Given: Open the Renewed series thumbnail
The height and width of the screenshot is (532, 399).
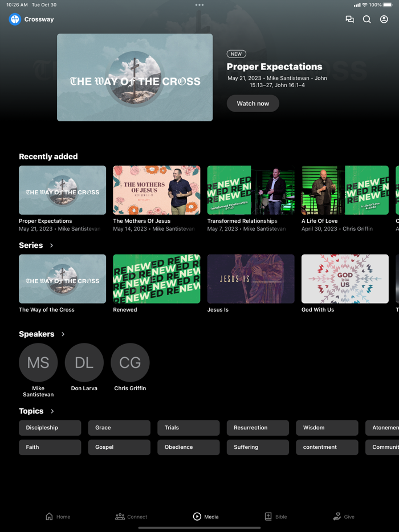Looking at the screenshot, I should [x=157, y=279].
